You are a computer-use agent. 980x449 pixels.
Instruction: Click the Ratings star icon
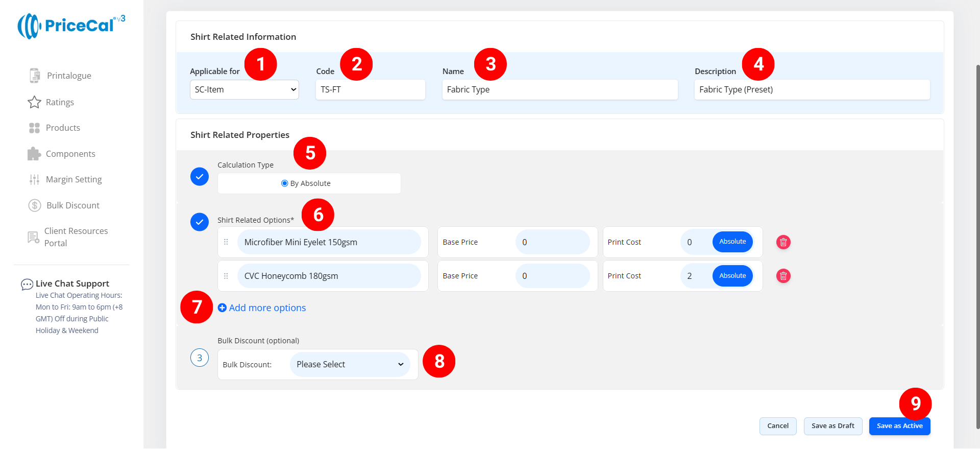click(34, 102)
